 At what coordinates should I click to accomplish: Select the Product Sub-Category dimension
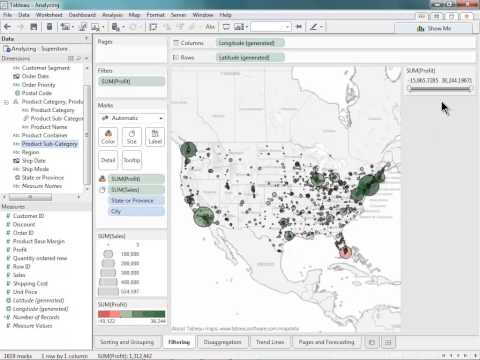tap(49, 144)
